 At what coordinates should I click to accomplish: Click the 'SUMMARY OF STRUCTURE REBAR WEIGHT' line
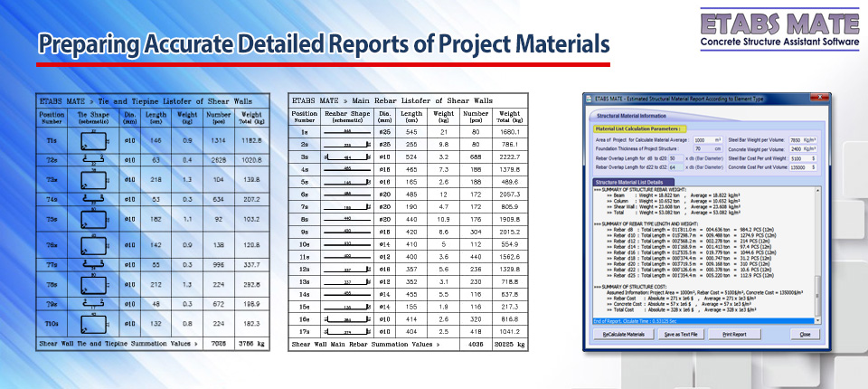click(640, 190)
